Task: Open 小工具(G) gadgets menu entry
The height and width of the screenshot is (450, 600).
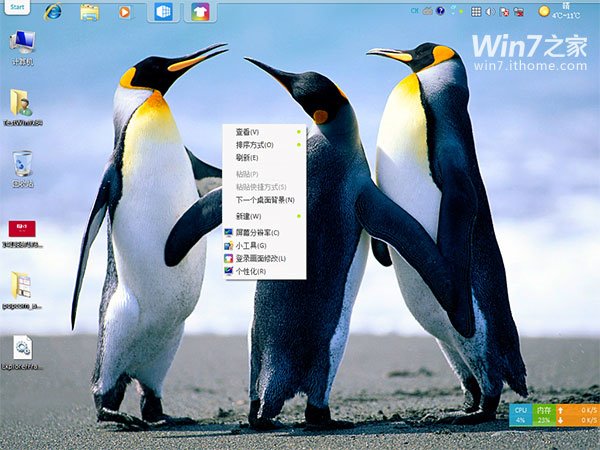Action: [x=264, y=246]
